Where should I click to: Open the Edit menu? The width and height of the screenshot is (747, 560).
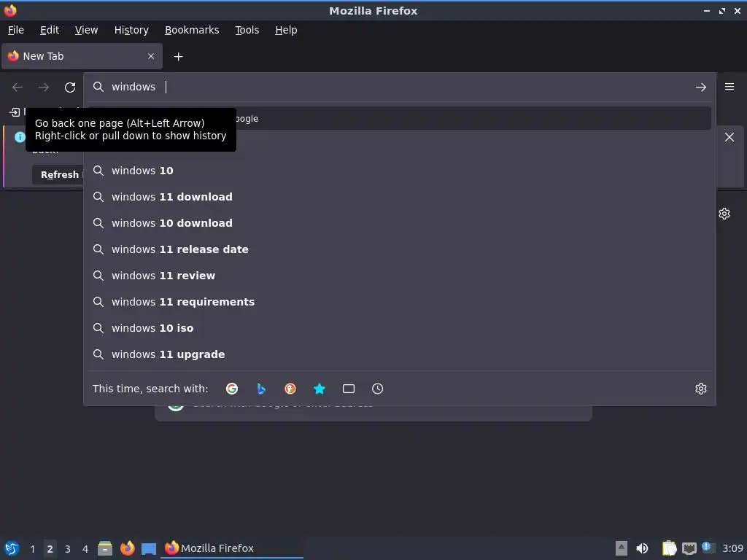[x=50, y=30]
